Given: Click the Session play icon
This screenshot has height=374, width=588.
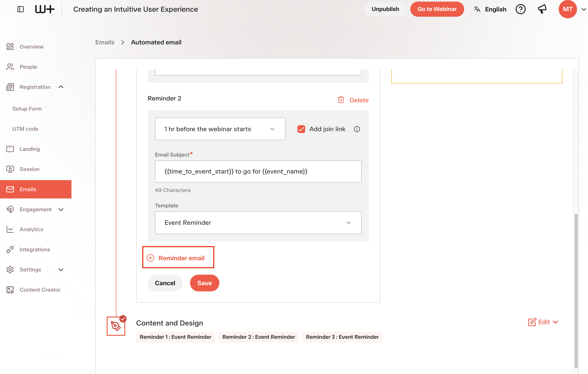Looking at the screenshot, I should pyautogui.click(x=10, y=169).
